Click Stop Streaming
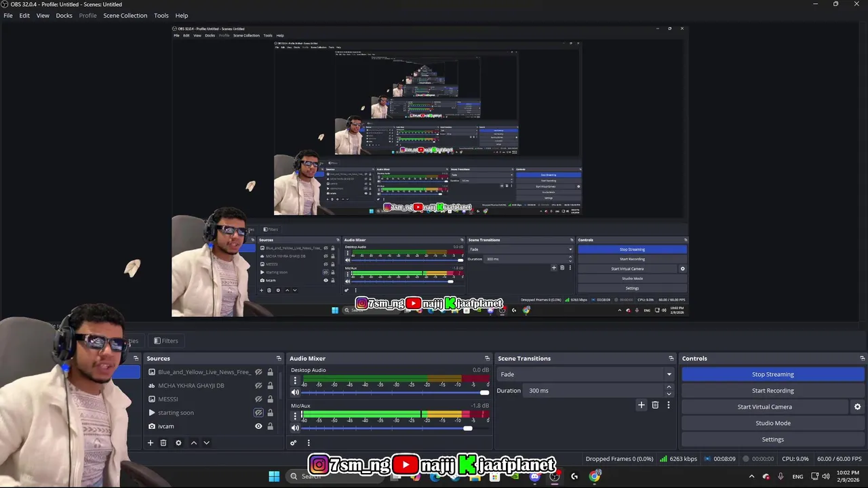The height and width of the screenshot is (488, 868). (x=773, y=374)
